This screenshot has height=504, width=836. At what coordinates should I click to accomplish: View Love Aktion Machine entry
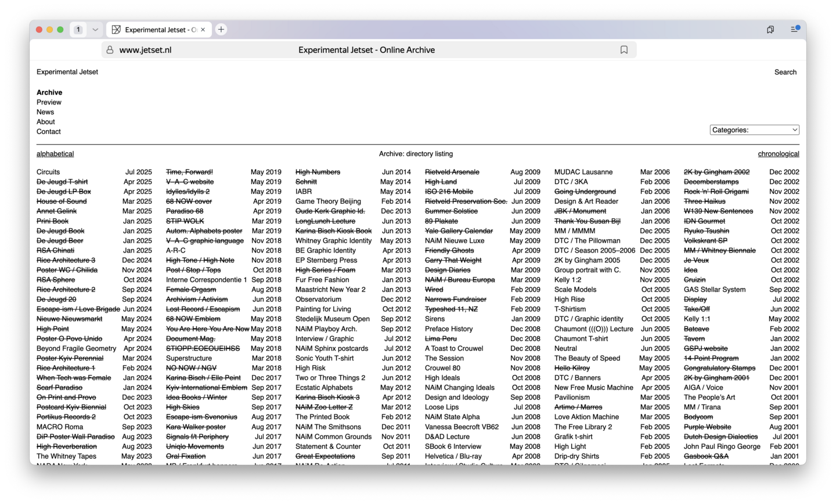587,417
